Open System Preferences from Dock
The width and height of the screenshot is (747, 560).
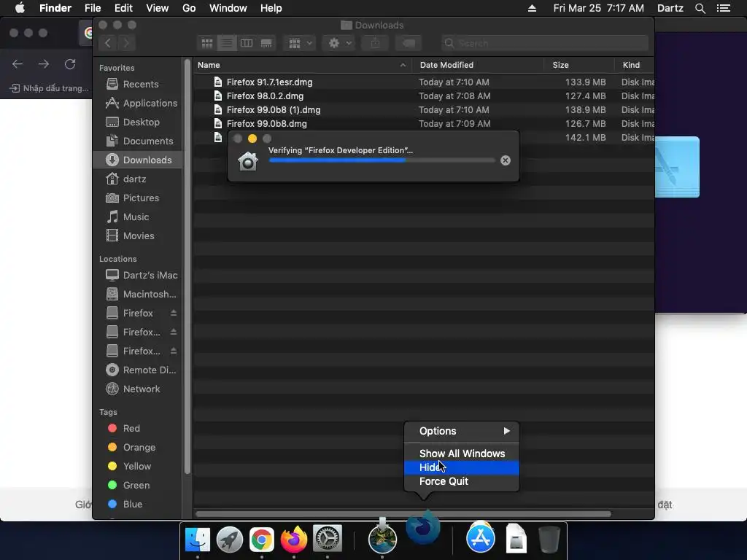click(x=327, y=539)
